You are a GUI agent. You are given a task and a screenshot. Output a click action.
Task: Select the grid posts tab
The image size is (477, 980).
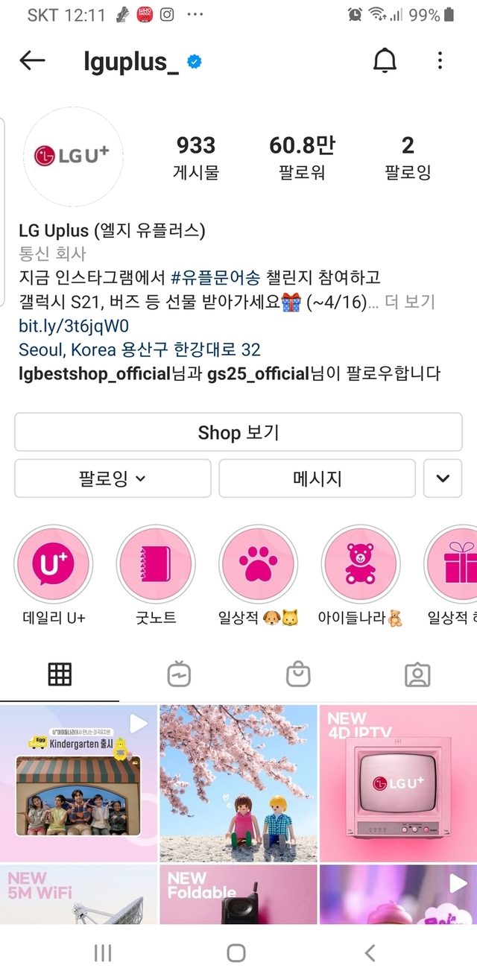pyautogui.click(x=60, y=674)
